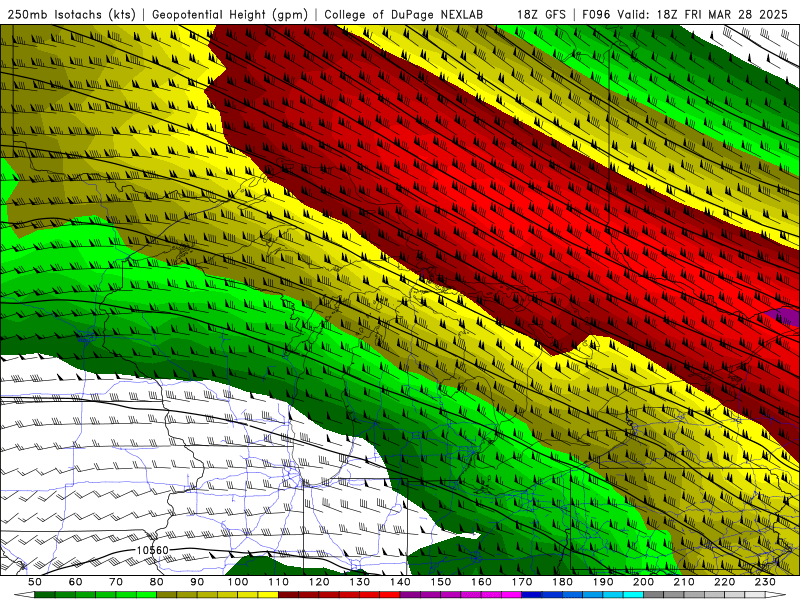Screen dimensions: 800x600
Task: Click the '70' value on the color scale
Action: (116, 582)
